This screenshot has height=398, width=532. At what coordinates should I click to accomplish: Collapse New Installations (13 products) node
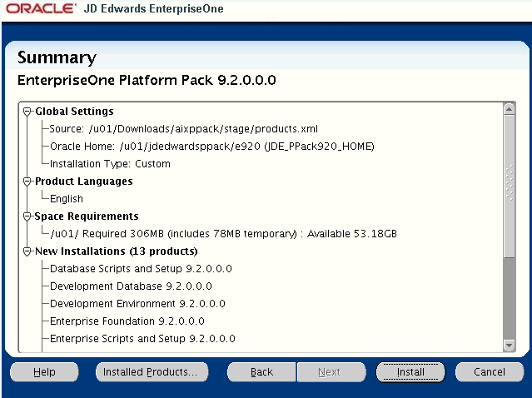click(27, 251)
